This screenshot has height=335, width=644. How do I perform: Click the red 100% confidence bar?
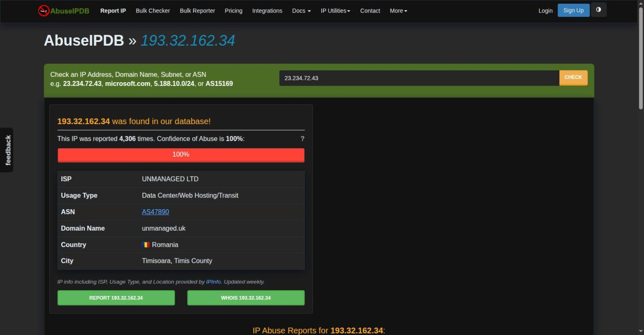coord(181,155)
